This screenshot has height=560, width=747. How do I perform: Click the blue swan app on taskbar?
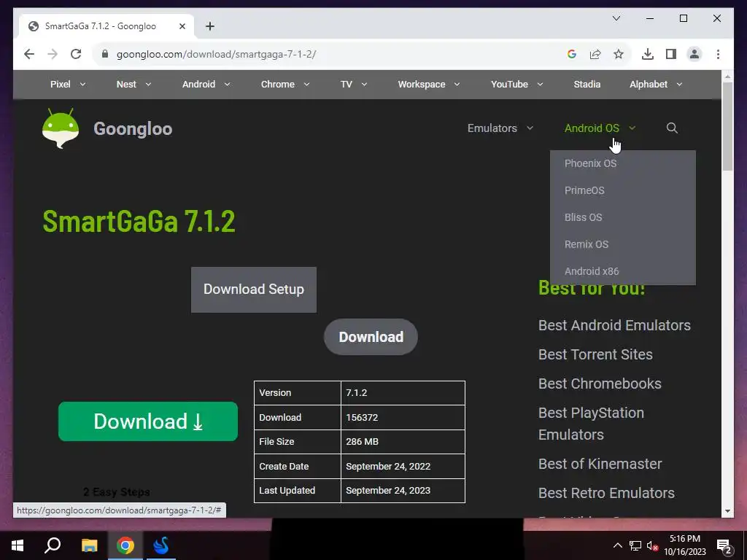161,545
